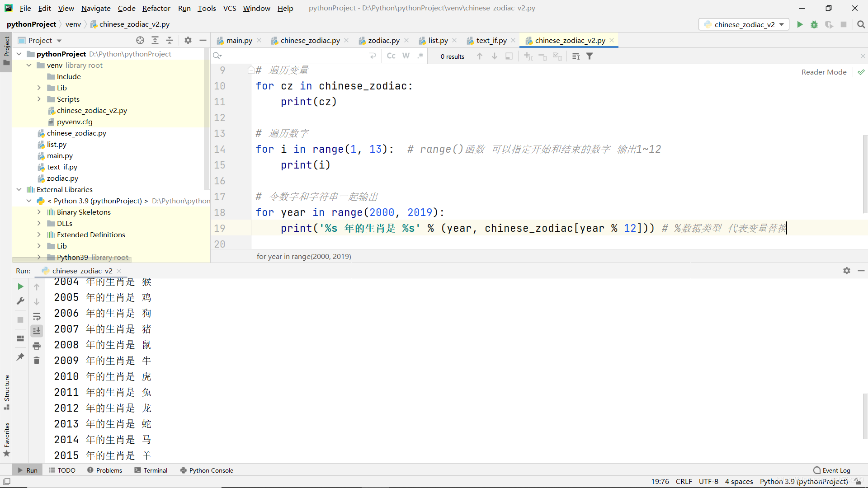
Task: Open Run panel settings gear
Action: 847,271
